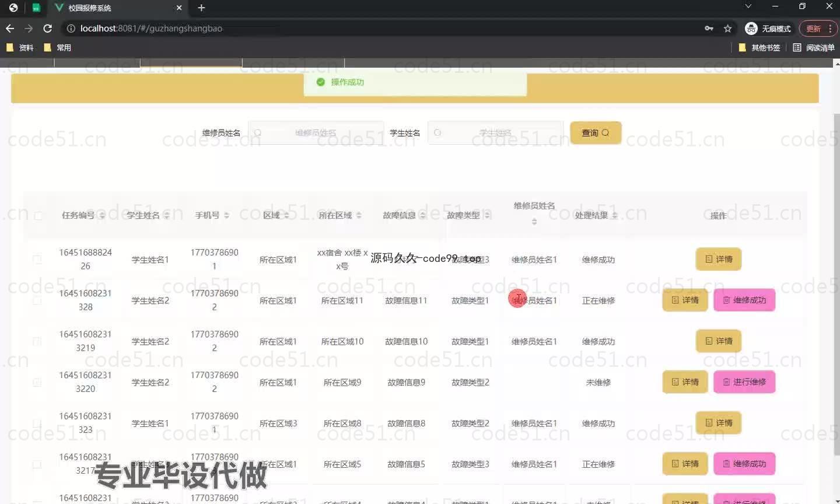The height and width of the screenshot is (504, 840).
Task: Click the 未维修 status cell
Action: pyautogui.click(x=598, y=383)
